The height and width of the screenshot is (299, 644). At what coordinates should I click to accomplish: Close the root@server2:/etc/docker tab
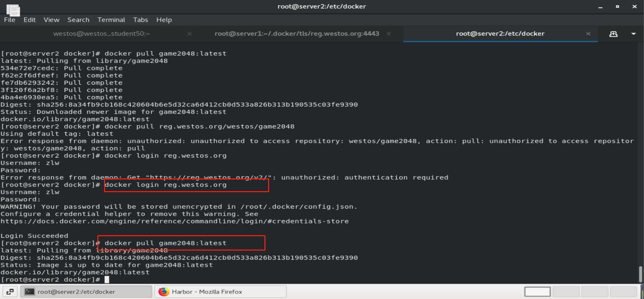tap(588, 34)
